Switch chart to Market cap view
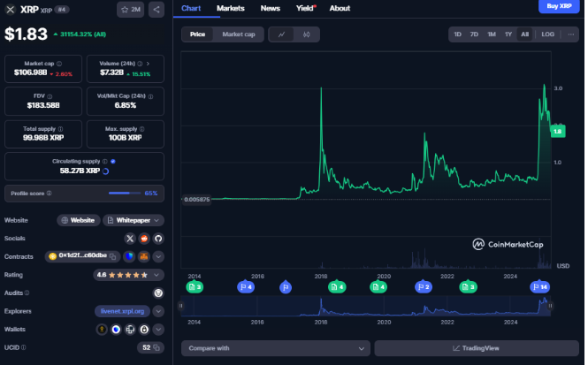 pyautogui.click(x=238, y=34)
